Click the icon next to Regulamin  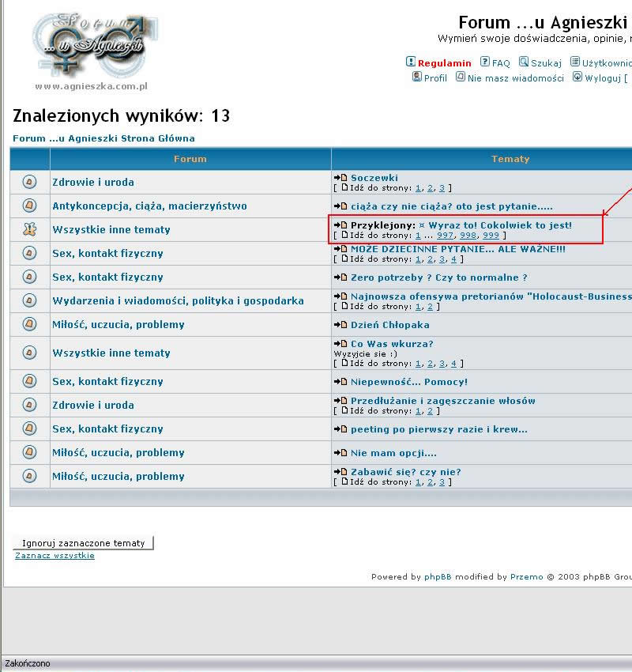pos(411,62)
